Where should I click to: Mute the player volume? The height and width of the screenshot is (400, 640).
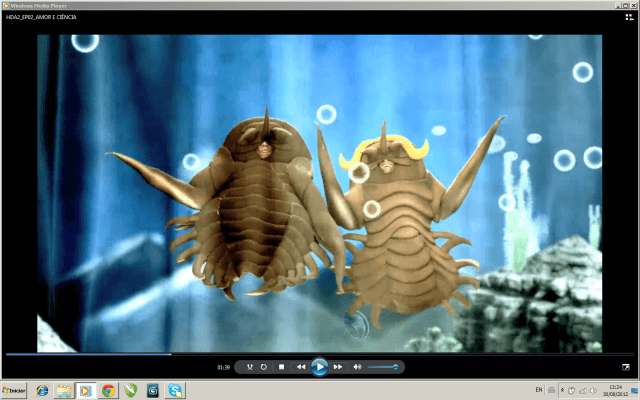point(357,367)
